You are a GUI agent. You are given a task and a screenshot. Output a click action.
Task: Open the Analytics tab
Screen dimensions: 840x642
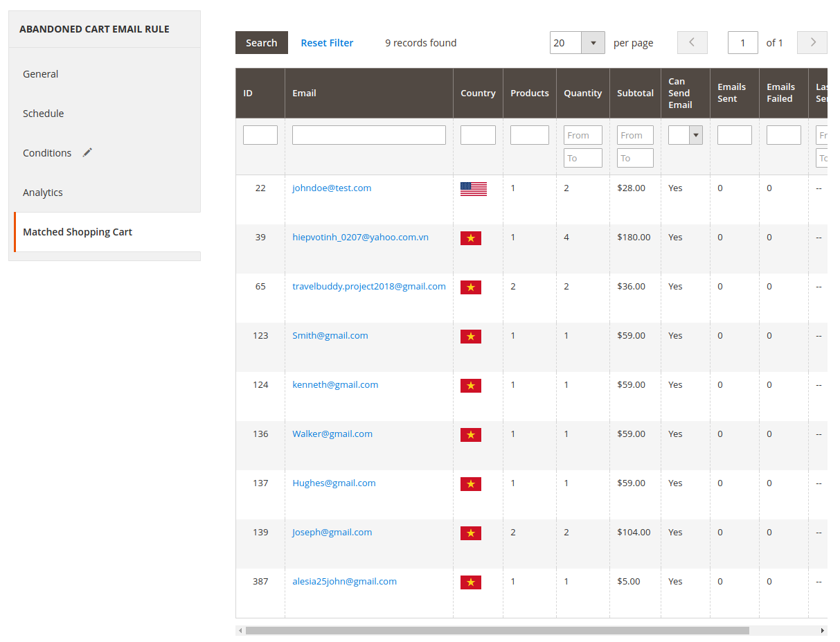[x=43, y=193]
